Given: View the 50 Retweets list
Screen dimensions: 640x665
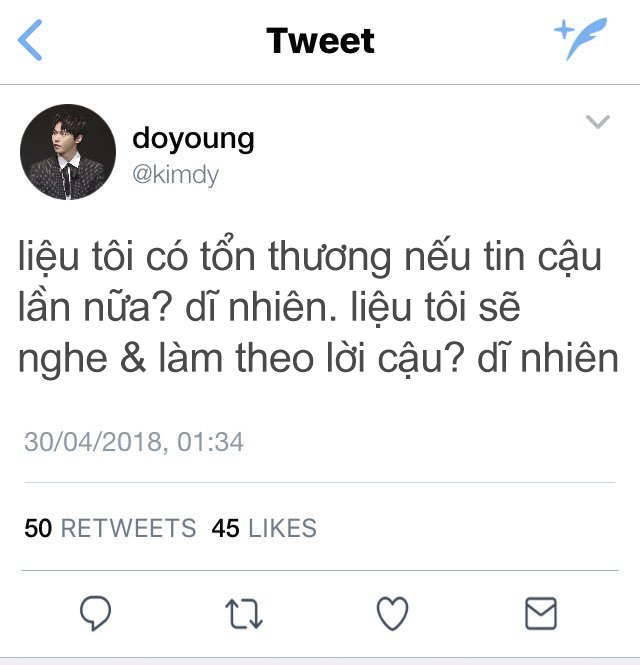Looking at the screenshot, I should click(110, 528).
